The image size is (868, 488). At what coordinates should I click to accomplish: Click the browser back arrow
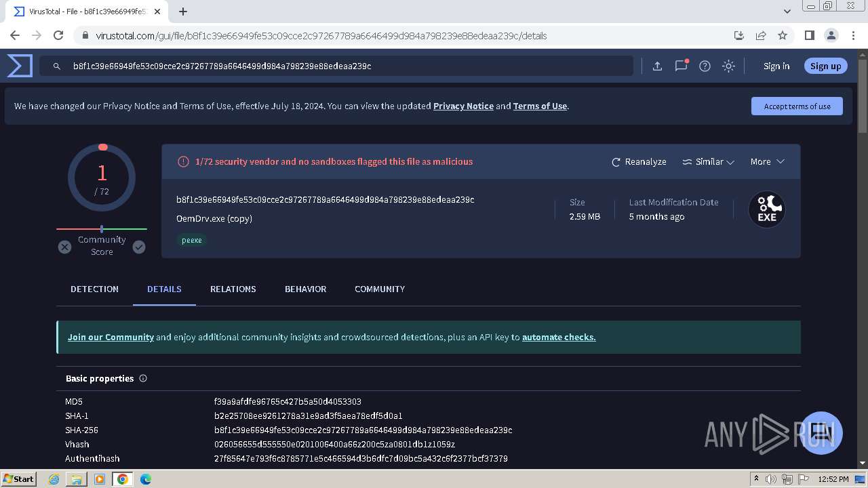tap(15, 35)
